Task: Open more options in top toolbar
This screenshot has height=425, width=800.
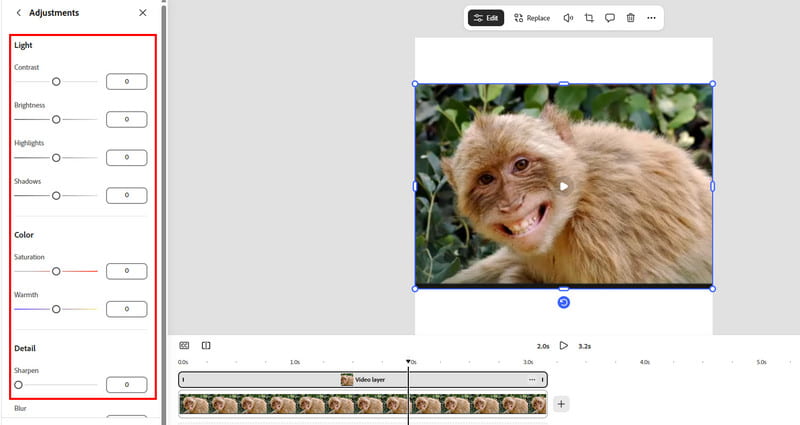Action: point(652,18)
